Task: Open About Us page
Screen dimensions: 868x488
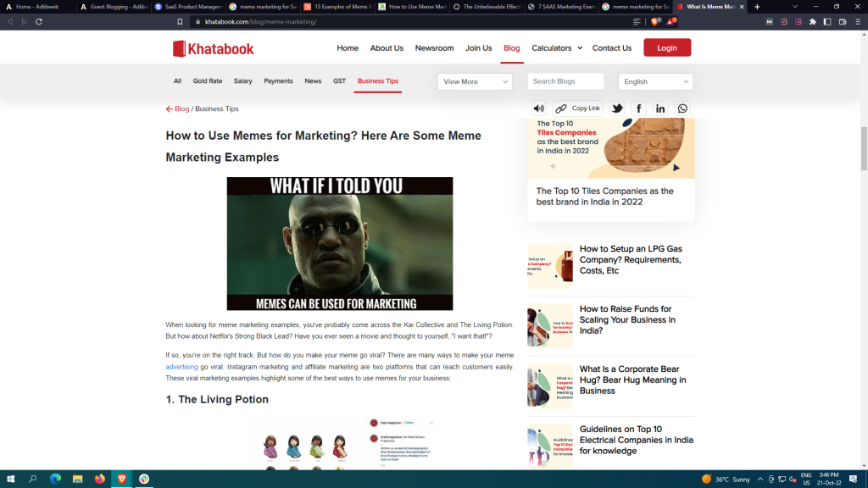Action: click(x=387, y=48)
